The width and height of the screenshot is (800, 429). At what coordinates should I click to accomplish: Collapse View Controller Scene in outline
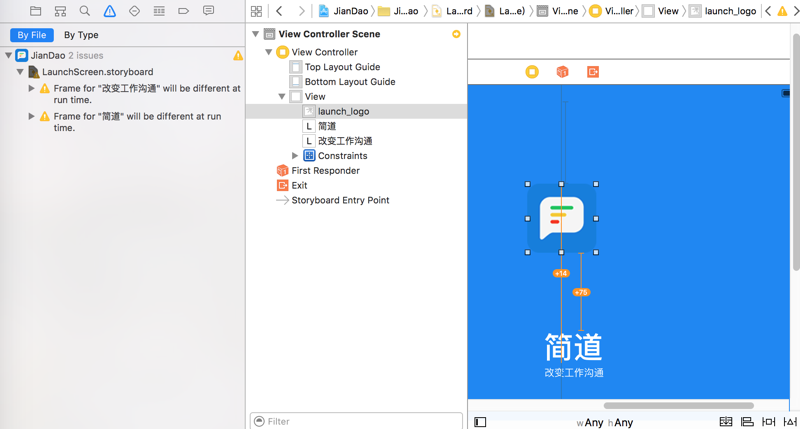[256, 34]
